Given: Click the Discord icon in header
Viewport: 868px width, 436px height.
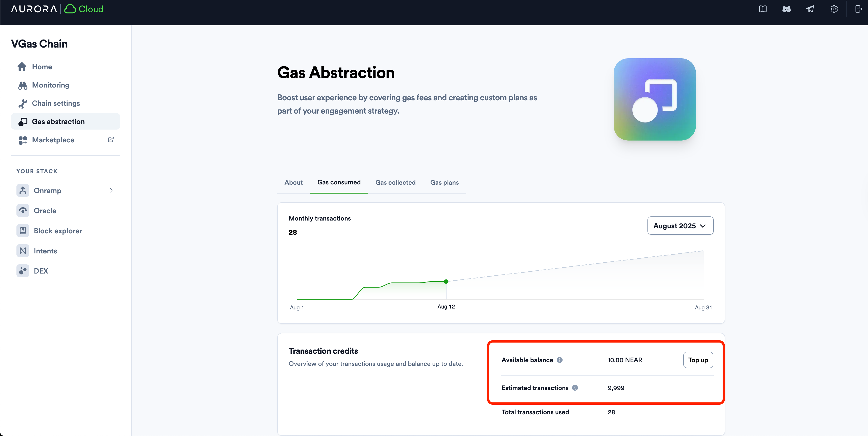Looking at the screenshot, I should [x=786, y=9].
